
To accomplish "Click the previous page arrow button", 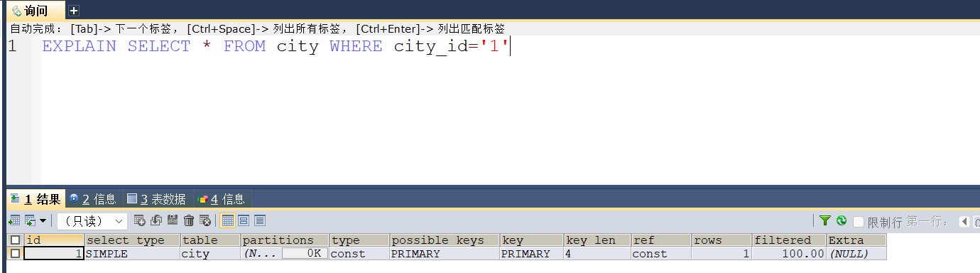I will pos(964,222).
